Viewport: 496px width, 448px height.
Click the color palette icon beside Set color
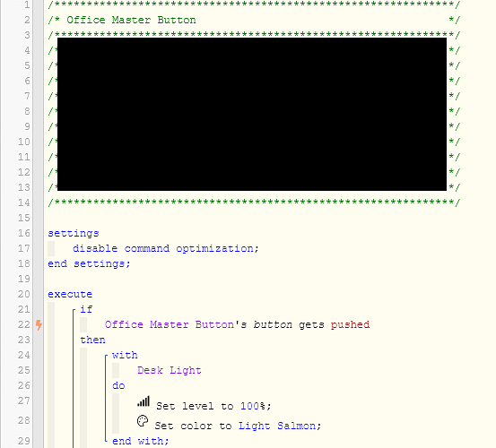(x=143, y=421)
